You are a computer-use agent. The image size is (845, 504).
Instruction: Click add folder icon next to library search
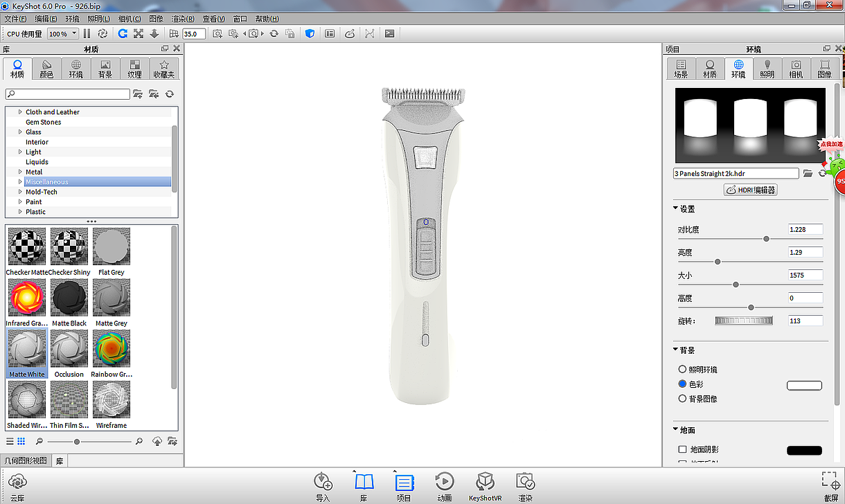(138, 94)
